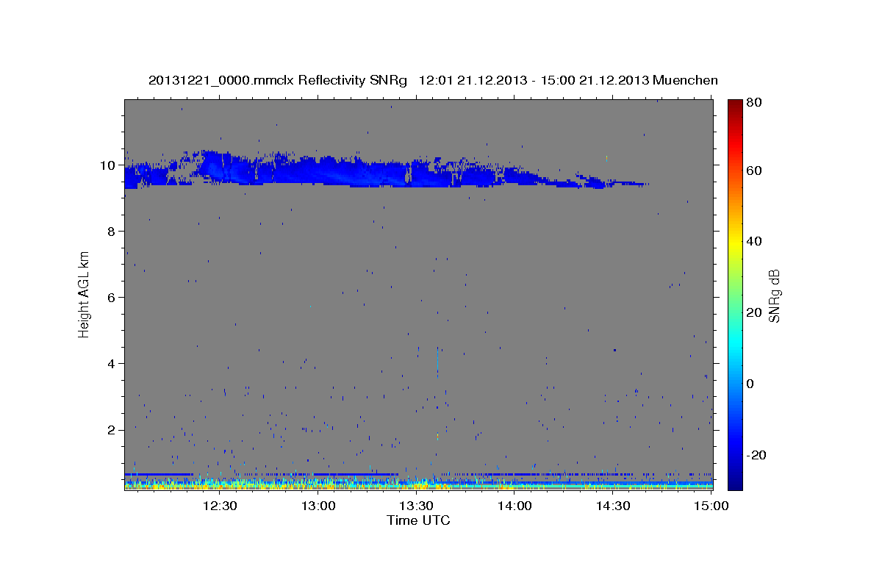
Task: Click the colorbar value 20
Action: click(x=753, y=312)
